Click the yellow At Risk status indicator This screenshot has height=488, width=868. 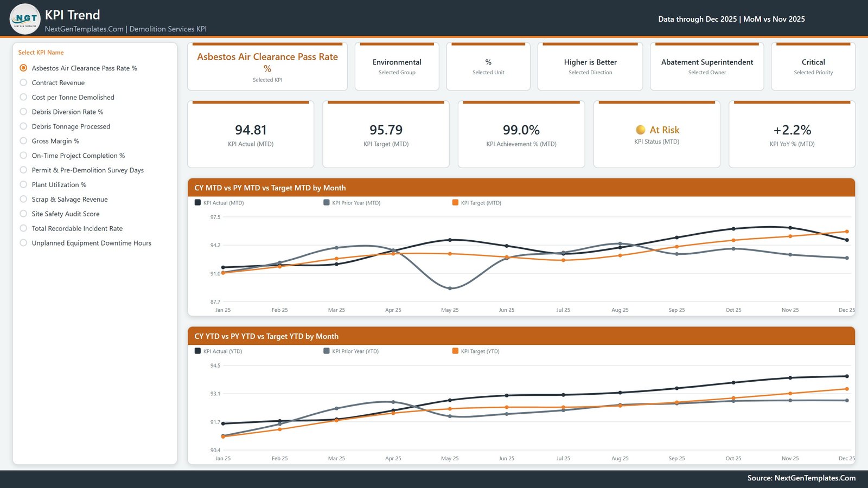(x=641, y=130)
